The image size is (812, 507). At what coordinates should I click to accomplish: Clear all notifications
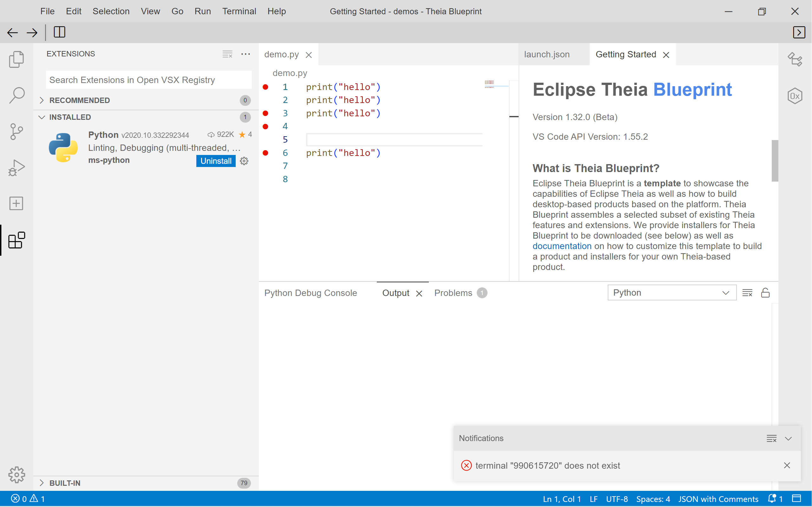[771, 438]
